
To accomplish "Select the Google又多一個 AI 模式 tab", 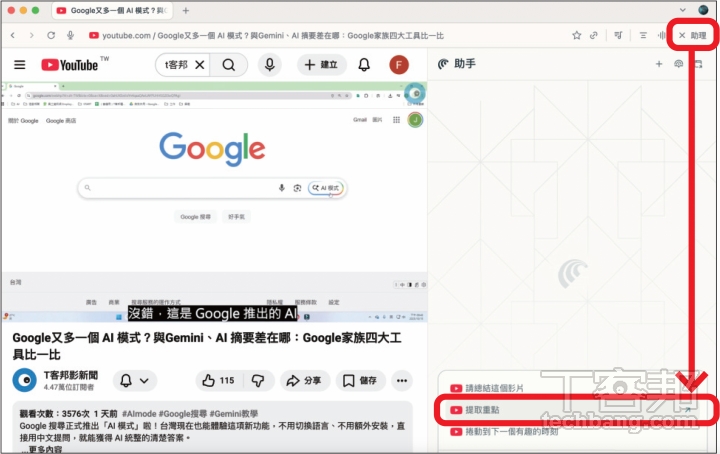I will click(112, 11).
